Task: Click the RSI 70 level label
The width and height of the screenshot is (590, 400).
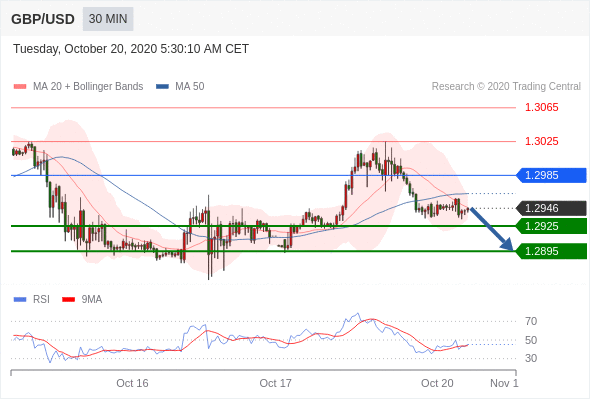Action: [531, 321]
